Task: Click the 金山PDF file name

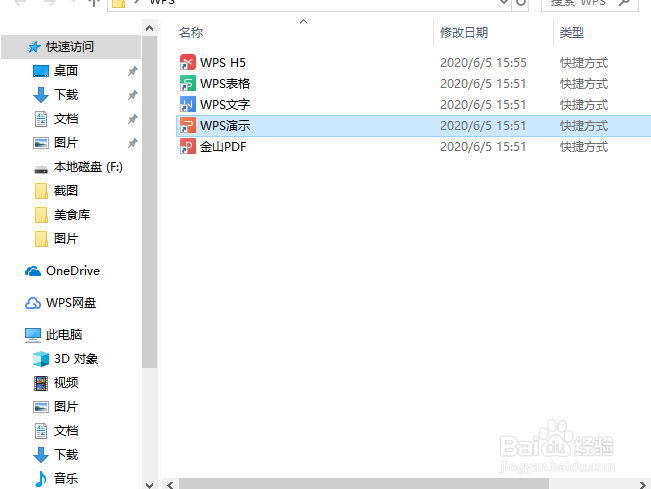Action: click(223, 147)
